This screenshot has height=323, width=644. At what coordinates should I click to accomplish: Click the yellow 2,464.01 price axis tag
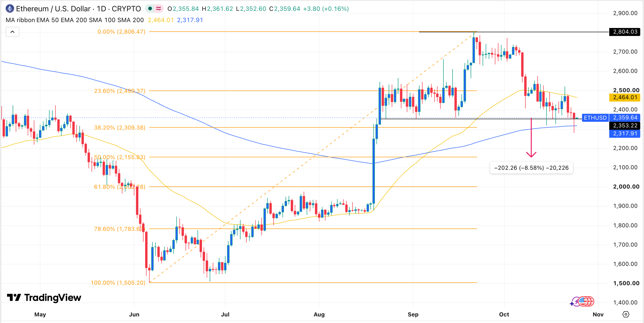(624, 97)
